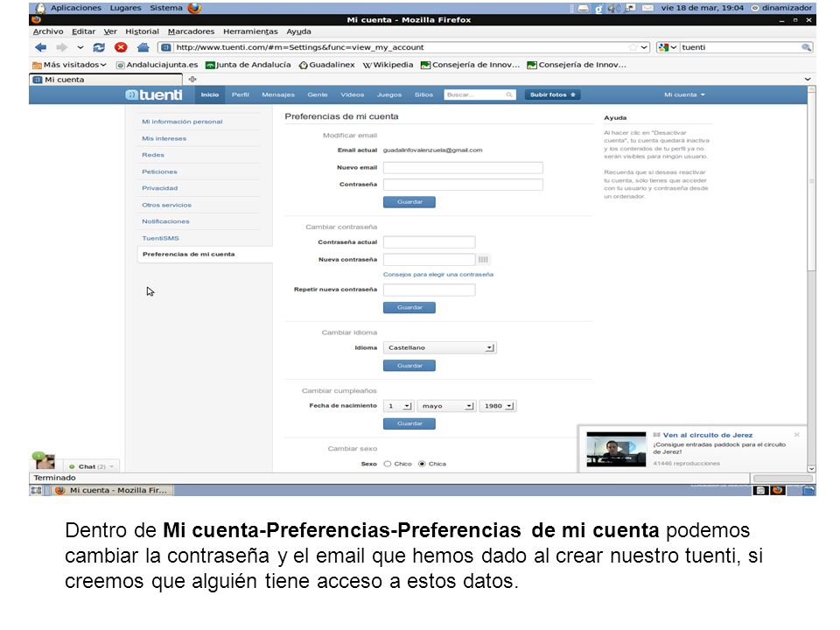Image resolution: width=840 pixels, height=630 pixels.
Task: Close the Jerez circuit video ad
Action: click(796, 435)
